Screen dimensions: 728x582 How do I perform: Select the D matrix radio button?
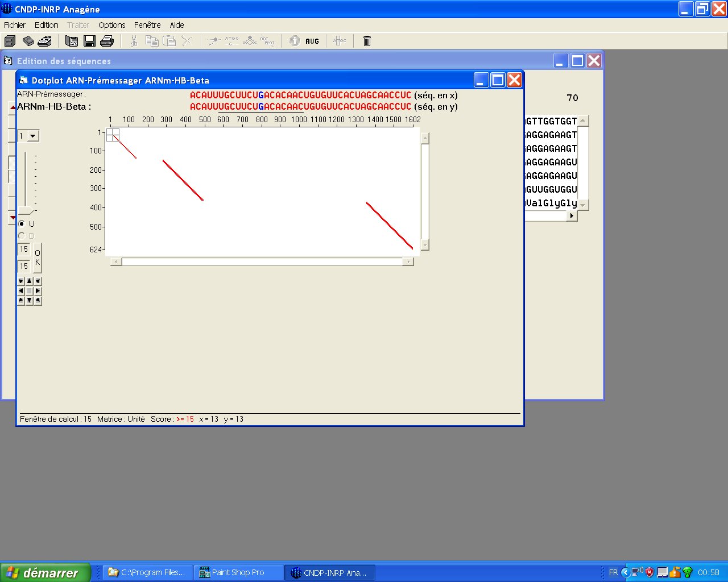22,236
